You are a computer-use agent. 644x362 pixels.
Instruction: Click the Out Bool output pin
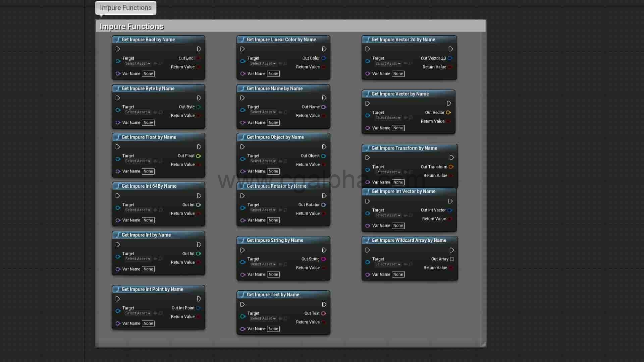199,58
